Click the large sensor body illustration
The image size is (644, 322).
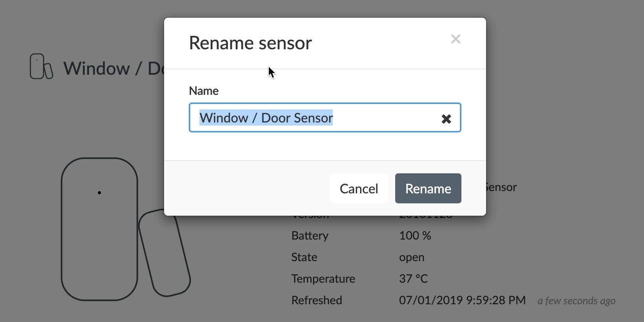coord(99,229)
